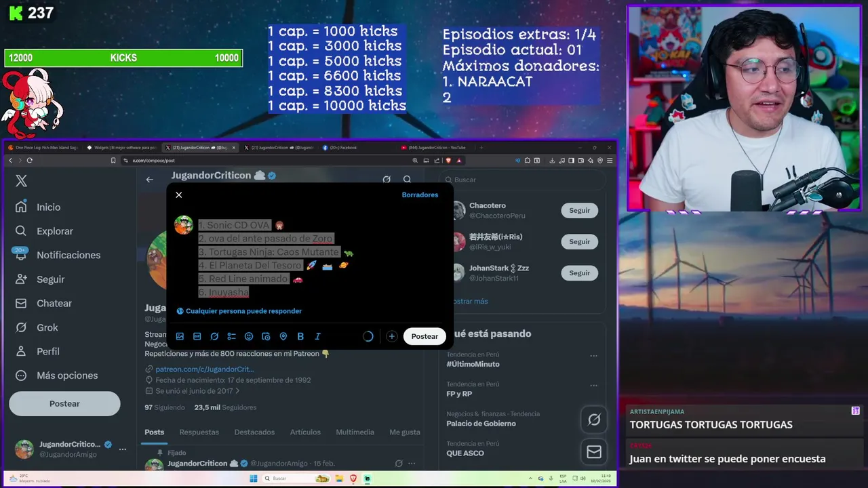
Task: Tag a location on the post
Action: pyautogui.click(x=283, y=336)
